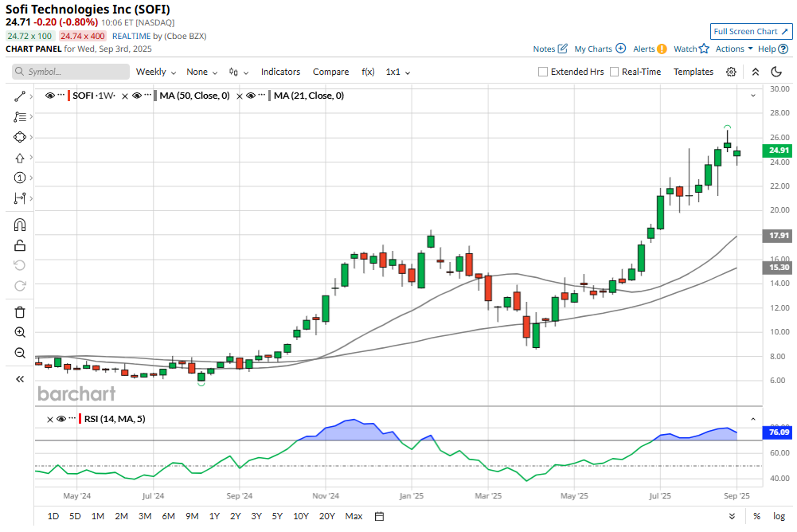
Task: Toggle the magnet snap mode
Action: click(x=19, y=225)
